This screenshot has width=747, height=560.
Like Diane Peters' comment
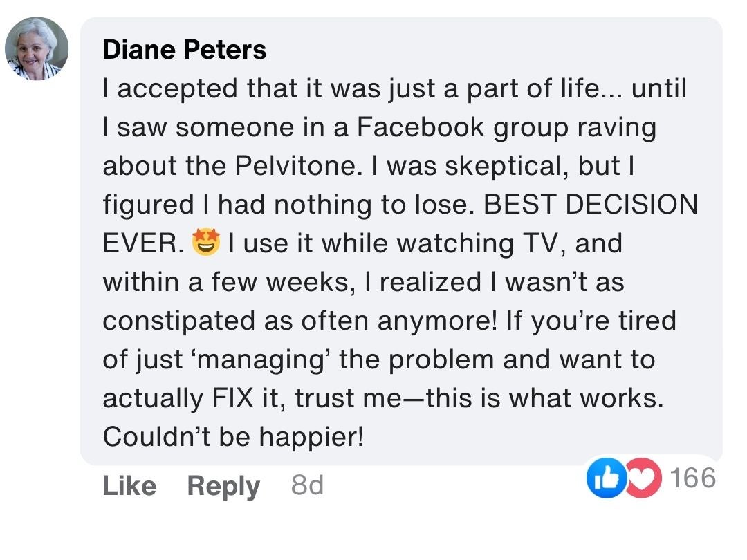tap(129, 486)
